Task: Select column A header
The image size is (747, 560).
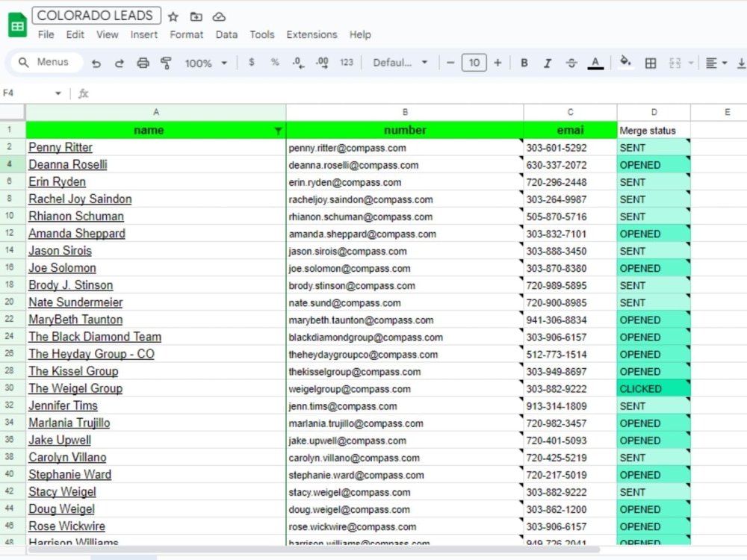Action: coord(156,113)
